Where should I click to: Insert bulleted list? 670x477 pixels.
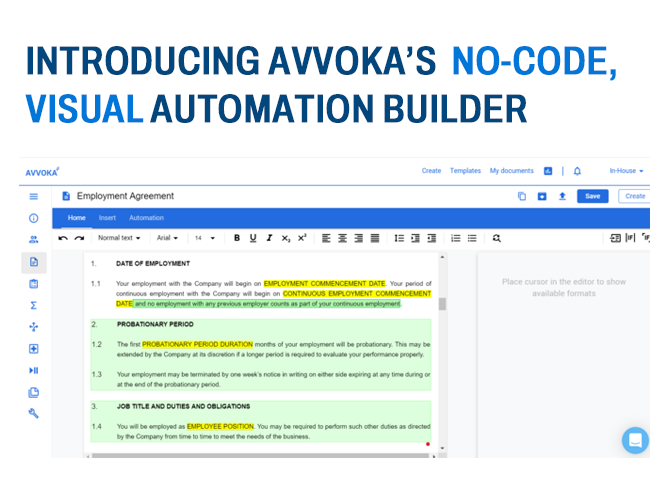[472, 238]
